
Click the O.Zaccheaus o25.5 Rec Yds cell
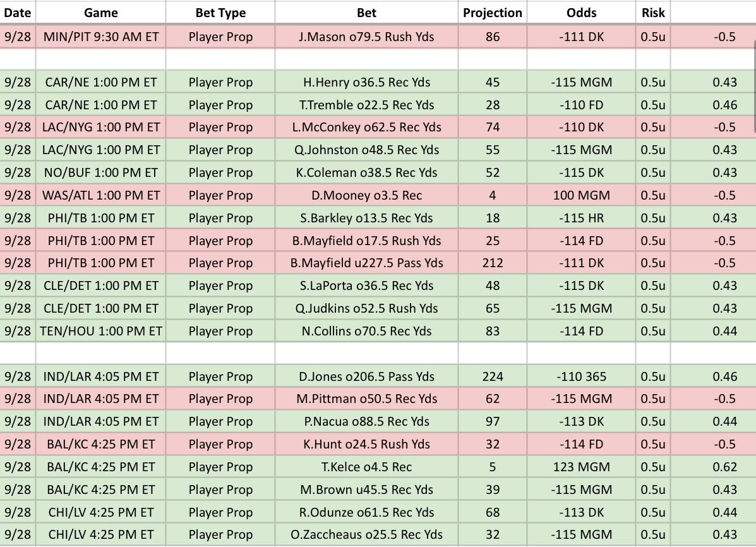tap(366, 534)
